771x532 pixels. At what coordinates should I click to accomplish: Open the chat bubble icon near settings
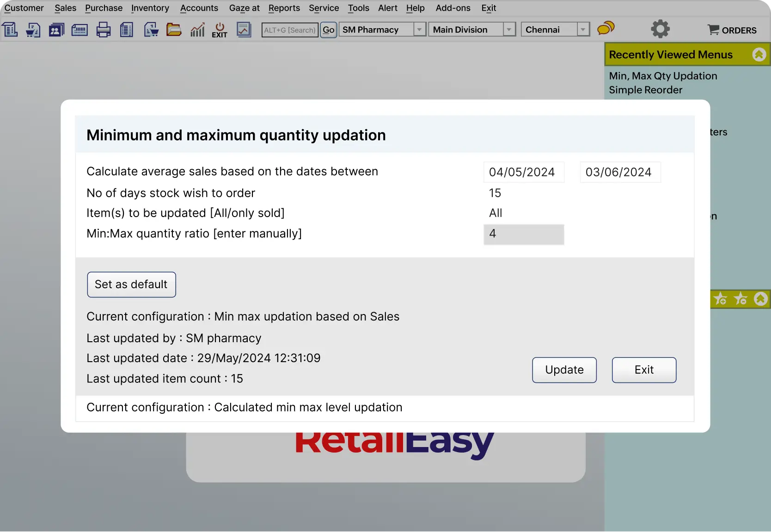606,29
